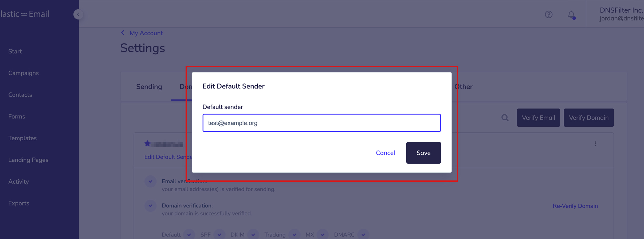
Task: Open Forms in the sidebar
Action: (17, 116)
